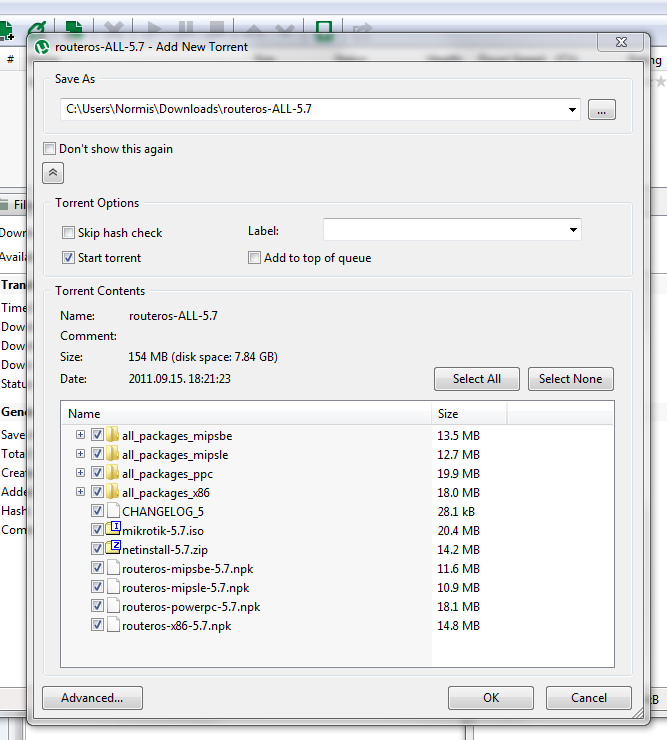Select the mikrotik-5.7.iso file name
Image resolution: width=667 pixels, height=740 pixels.
(x=163, y=531)
